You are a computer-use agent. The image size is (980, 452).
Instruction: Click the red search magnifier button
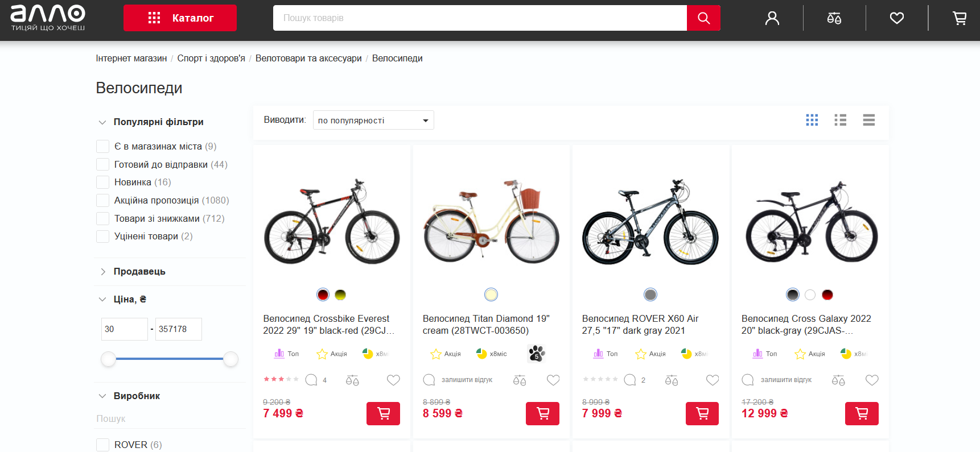(703, 18)
